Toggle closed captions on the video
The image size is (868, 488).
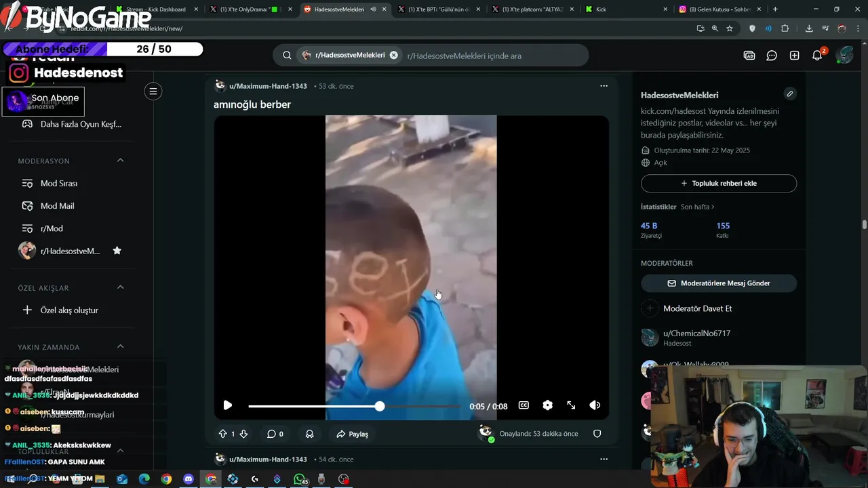[524, 405]
